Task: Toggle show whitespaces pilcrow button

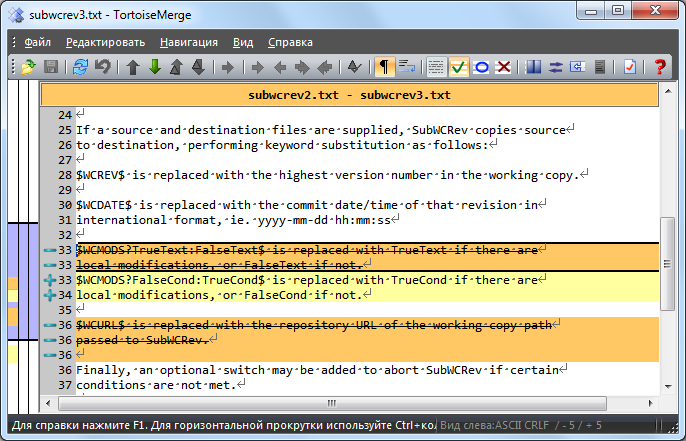Action: pyautogui.click(x=384, y=67)
